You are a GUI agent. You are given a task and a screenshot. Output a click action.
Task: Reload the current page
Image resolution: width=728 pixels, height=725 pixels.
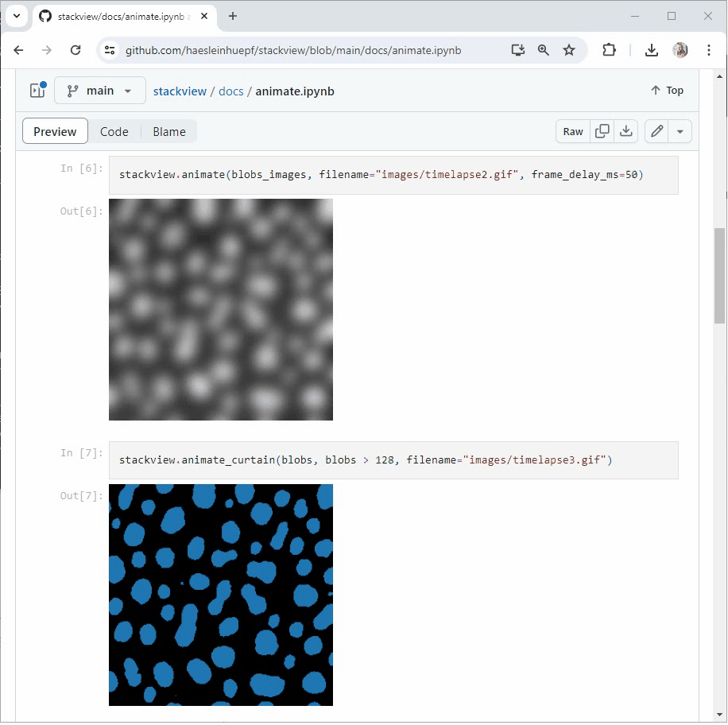tap(76, 50)
